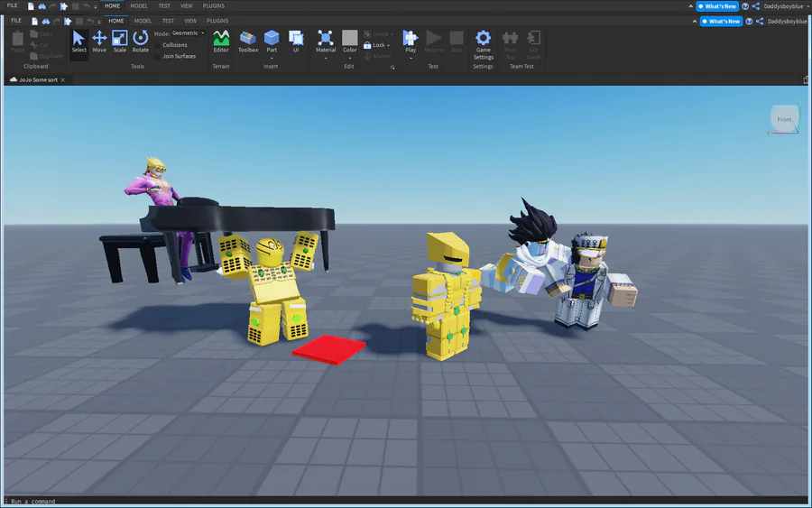Select HOME tab in lower row
This screenshot has width=812, height=508.
point(116,22)
